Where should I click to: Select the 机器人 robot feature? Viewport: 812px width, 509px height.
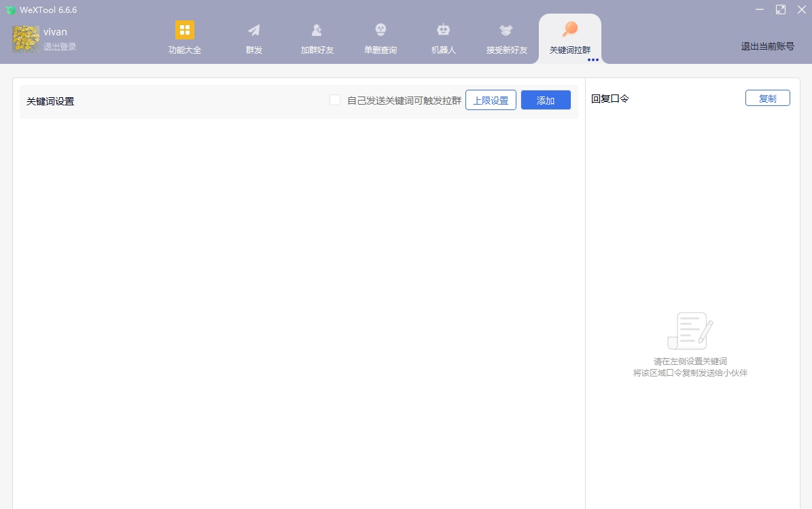443,37
